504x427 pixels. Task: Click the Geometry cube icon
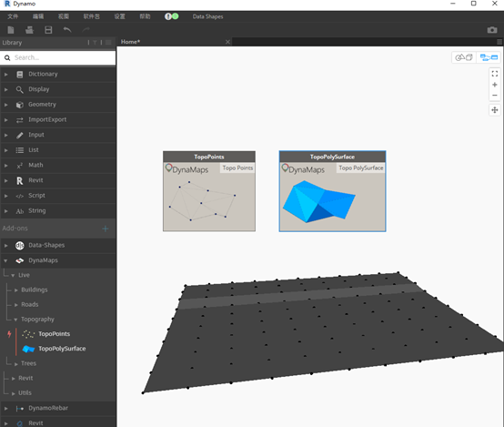[x=20, y=105]
